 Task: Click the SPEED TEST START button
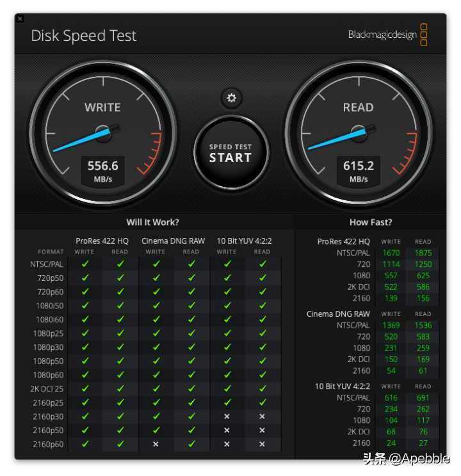click(x=231, y=153)
